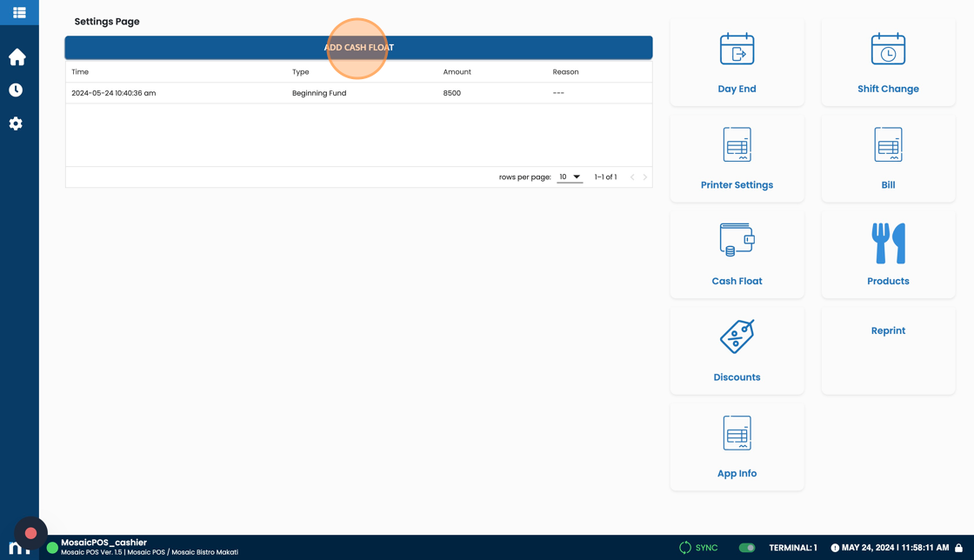
Task: Click the Cash Float wallet icon
Action: pos(737,240)
